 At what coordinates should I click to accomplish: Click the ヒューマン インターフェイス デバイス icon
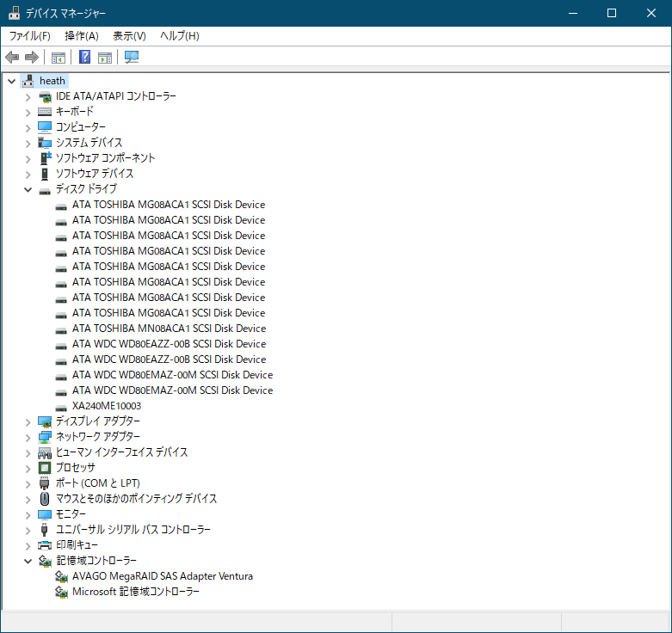(45, 452)
